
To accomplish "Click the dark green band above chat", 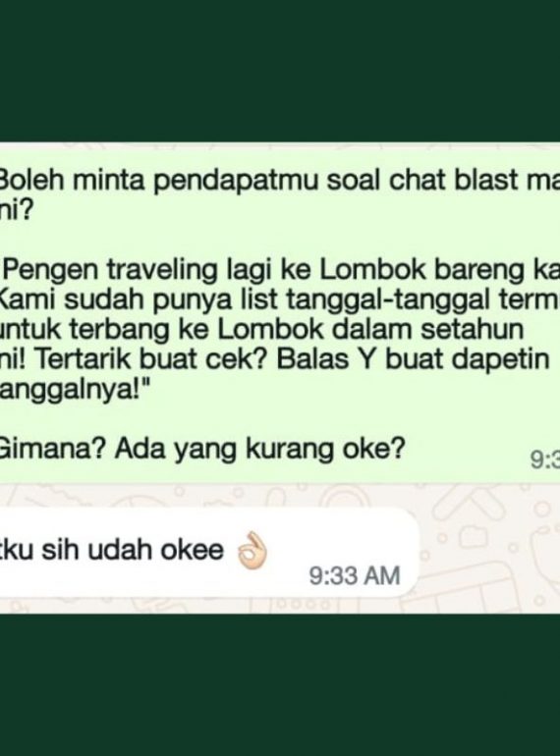I will tap(280, 71).
